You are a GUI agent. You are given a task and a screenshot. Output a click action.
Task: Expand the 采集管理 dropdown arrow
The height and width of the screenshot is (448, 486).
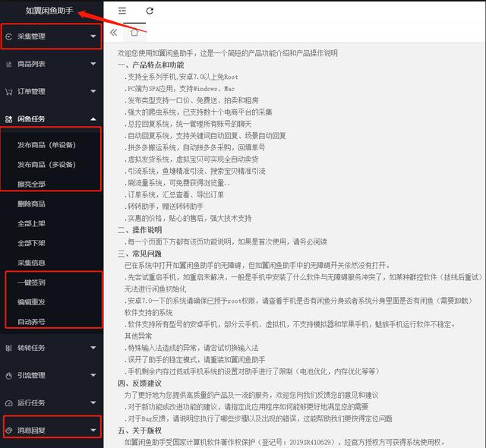pyautogui.click(x=93, y=36)
